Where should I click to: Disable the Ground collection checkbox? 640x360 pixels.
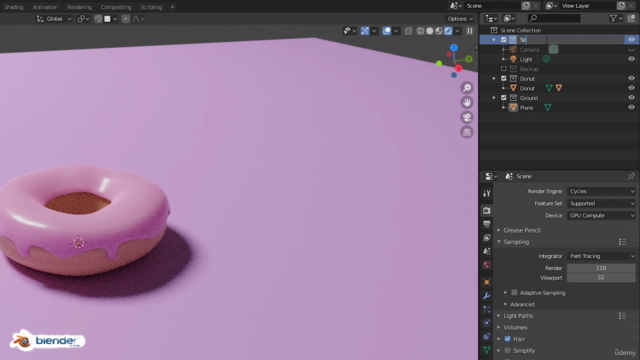tap(504, 98)
